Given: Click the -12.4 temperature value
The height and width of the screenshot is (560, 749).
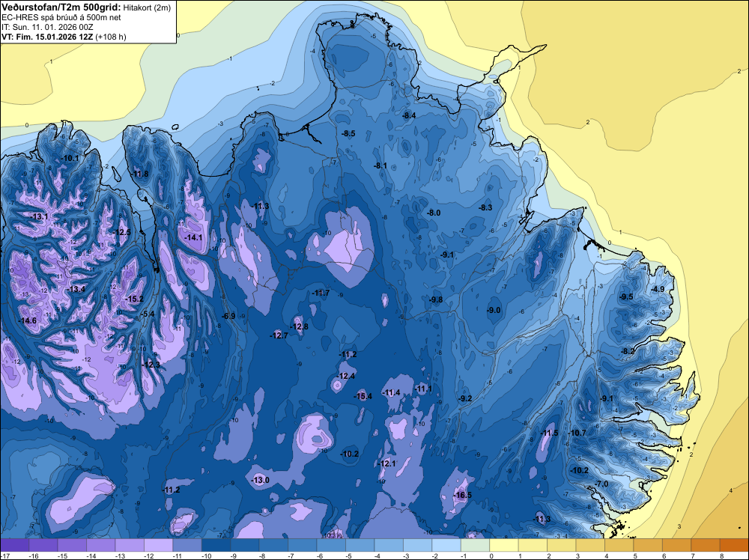Looking at the screenshot, I should 346,376.
